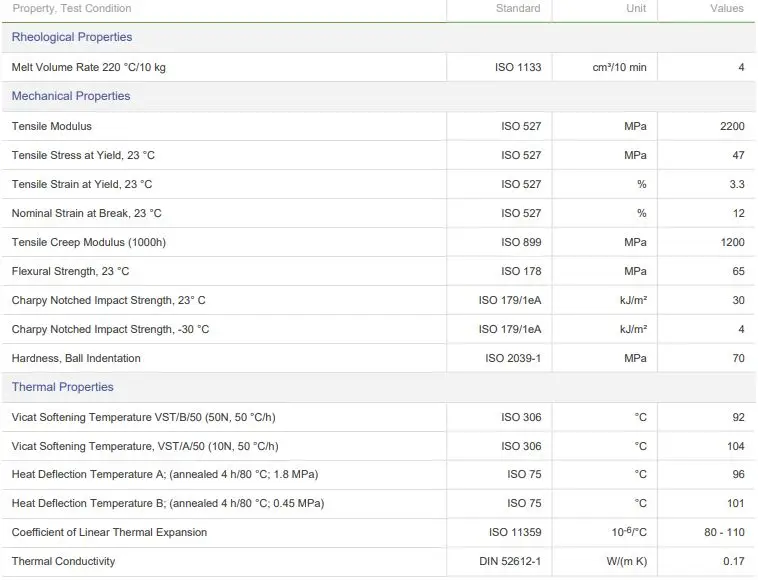Click the Thermal Conductivity row label
This screenshot has width=758, height=580.
(x=63, y=561)
